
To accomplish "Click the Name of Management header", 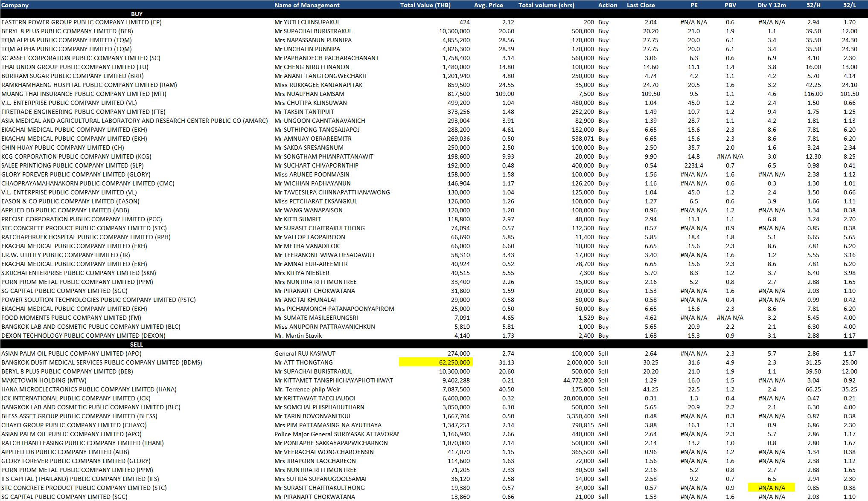I will [307, 5].
